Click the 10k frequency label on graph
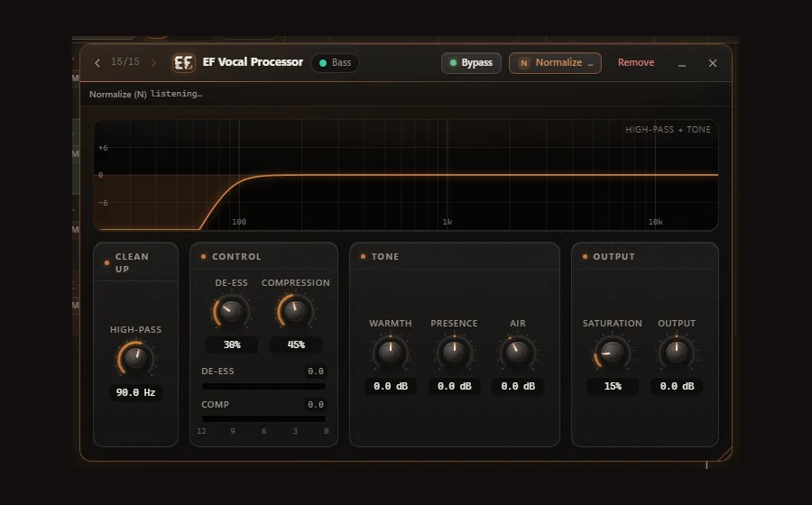812x505 pixels. (655, 222)
